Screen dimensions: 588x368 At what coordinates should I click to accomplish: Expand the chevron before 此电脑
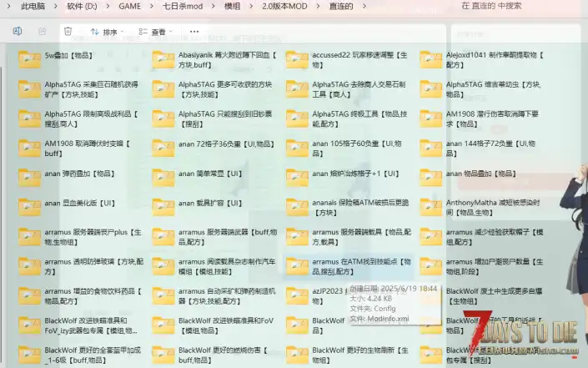tap(8, 7)
